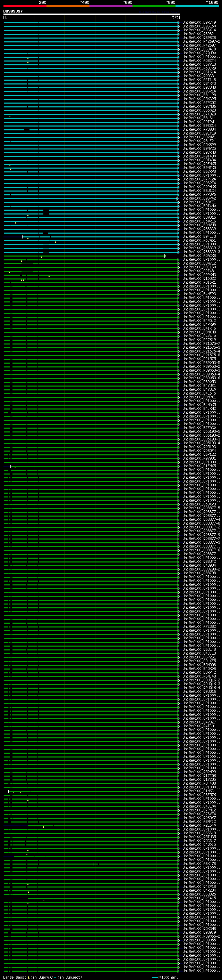222x980 pixels.
Task: Select hit label UniRef100_B3MPX1
Action: coord(199,397)
